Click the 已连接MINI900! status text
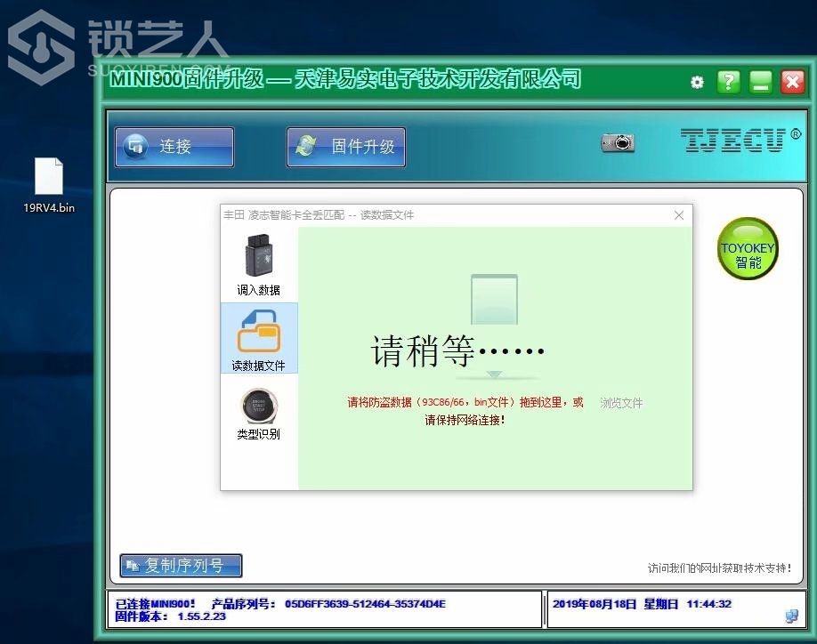 pyautogui.click(x=155, y=604)
